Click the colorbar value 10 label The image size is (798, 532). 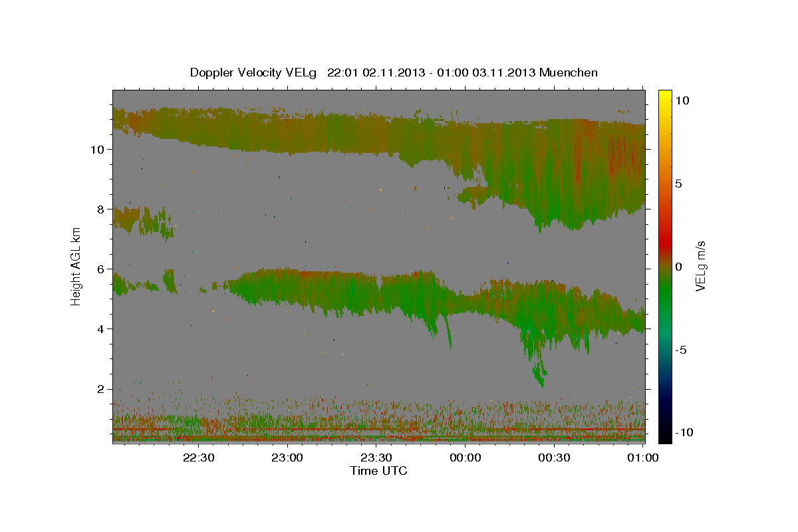(682, 100)
